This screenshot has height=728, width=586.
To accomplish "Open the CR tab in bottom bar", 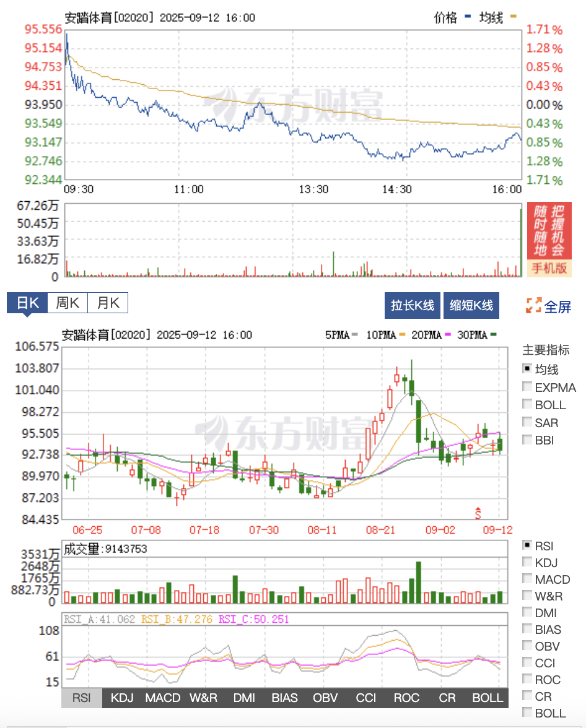I will [447, 698].
